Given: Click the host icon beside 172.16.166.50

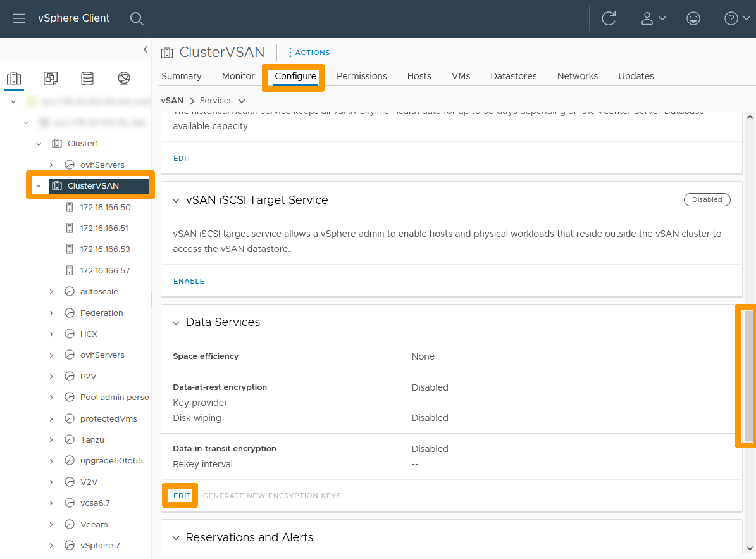Looking at the screenshot, I should [69, 207].
